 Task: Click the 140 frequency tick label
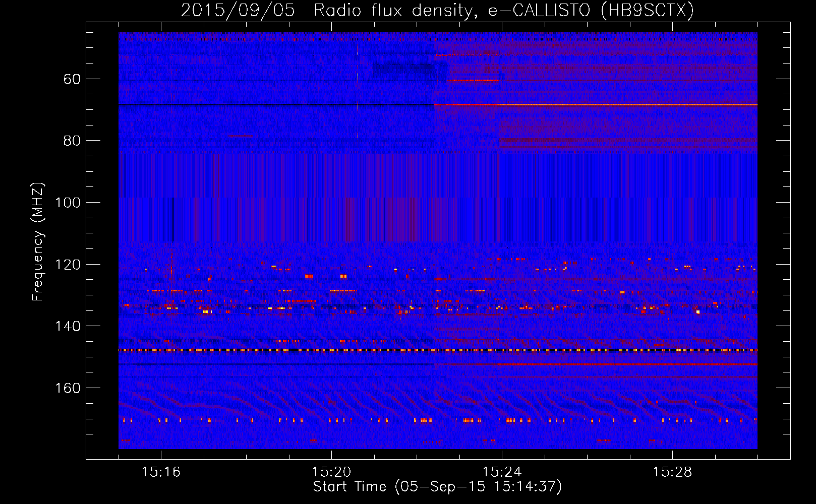click(x=68, y=326)
